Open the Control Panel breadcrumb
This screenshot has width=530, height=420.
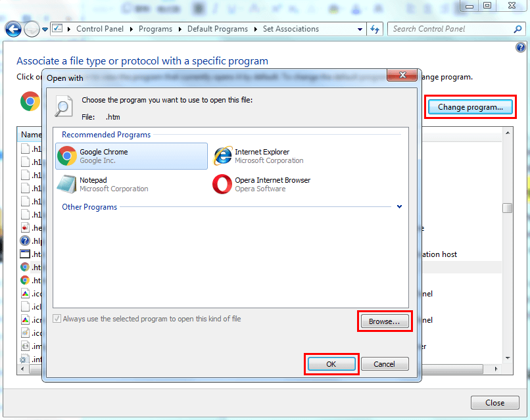point(100,29)
